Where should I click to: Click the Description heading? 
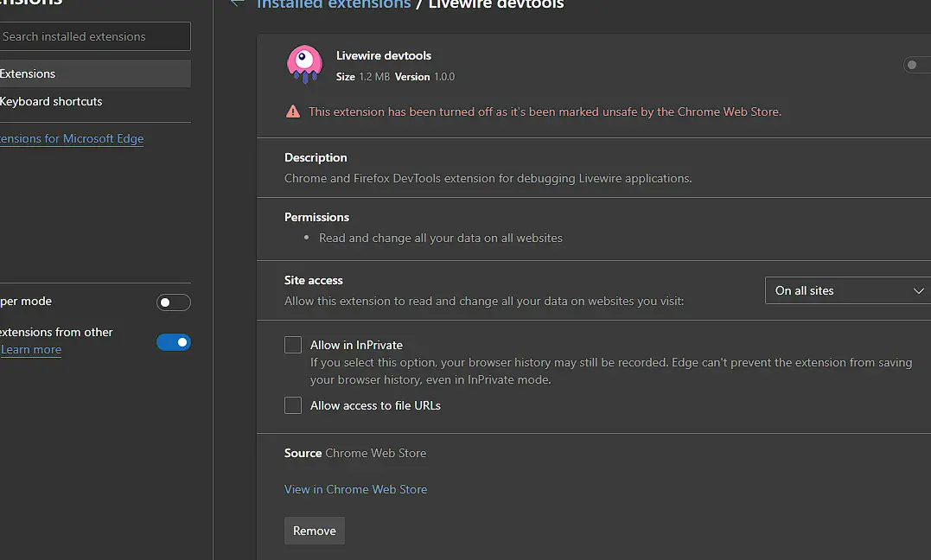[316, 157]
